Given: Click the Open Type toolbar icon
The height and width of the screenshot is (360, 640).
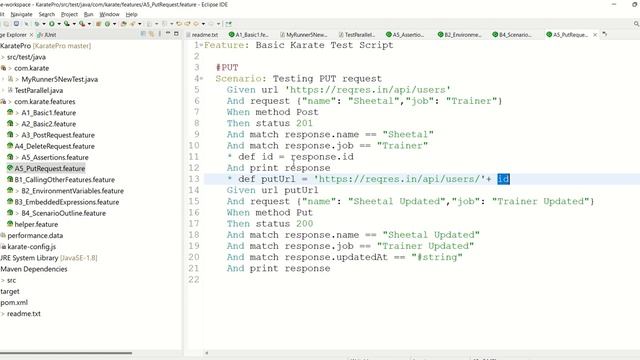Looking at the screenshot, I should (x=124, y=24).
